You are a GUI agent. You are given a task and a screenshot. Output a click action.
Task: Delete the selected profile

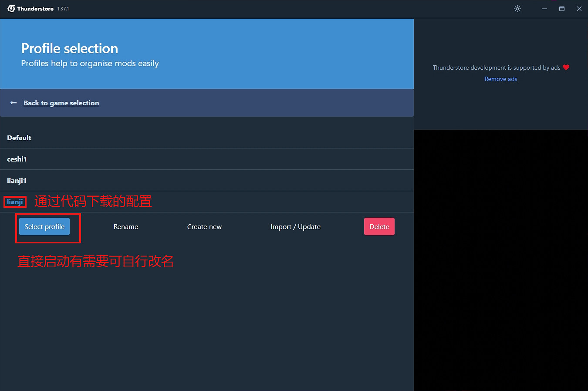(x=379, y=226)
